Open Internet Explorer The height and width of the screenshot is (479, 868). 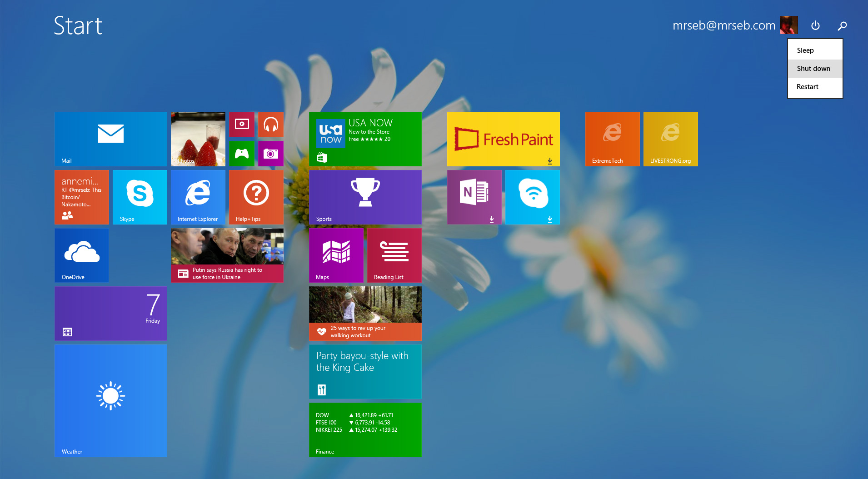[x=198, y=197]
